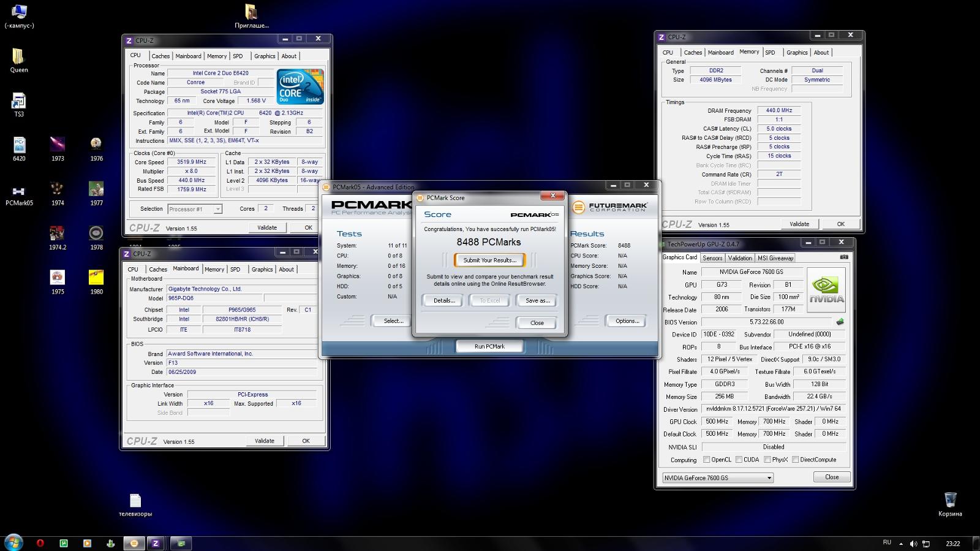Screen dimensions: 980x551
Task: Open SPD tab in the CPU-Z memory timings window
Action: pyautogui.click(x=770, y=52)
